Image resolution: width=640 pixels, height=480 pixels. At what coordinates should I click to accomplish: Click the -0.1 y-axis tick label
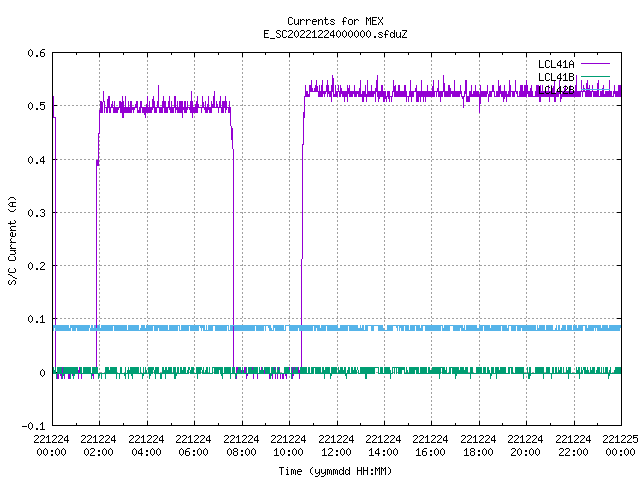tap(33, 426)
